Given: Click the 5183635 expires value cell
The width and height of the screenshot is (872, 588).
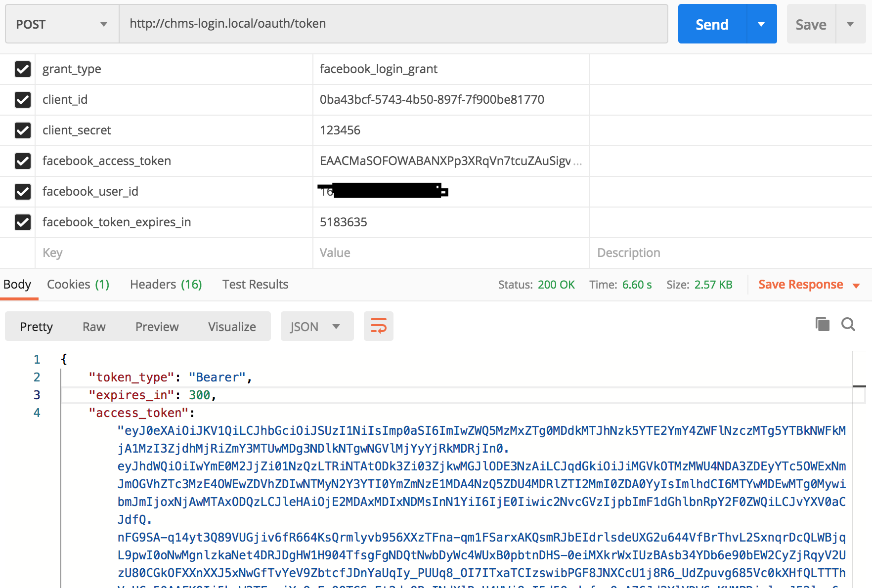Looking at the screenshot, I should pyautogui.click(x=451, y=222).
